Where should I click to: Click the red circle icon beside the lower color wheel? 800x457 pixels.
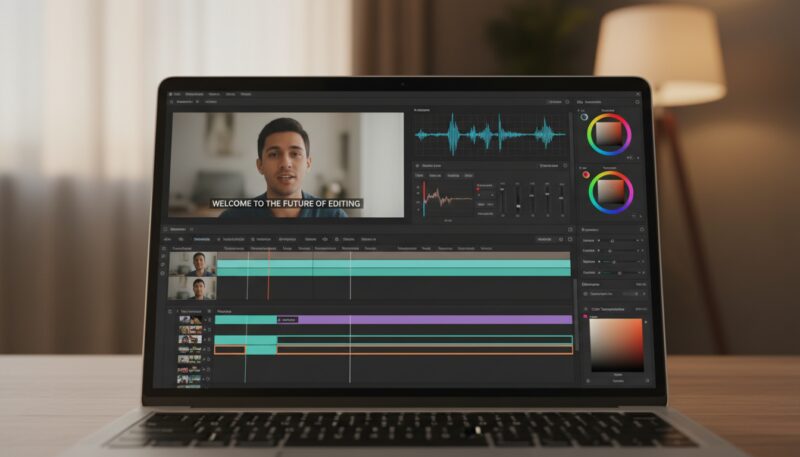point(586,175)
